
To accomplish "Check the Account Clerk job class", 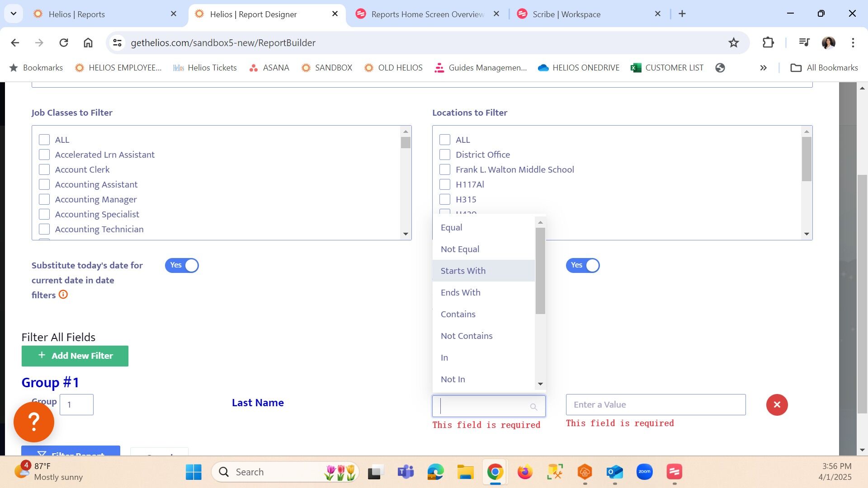I will [x=44, y=169].
